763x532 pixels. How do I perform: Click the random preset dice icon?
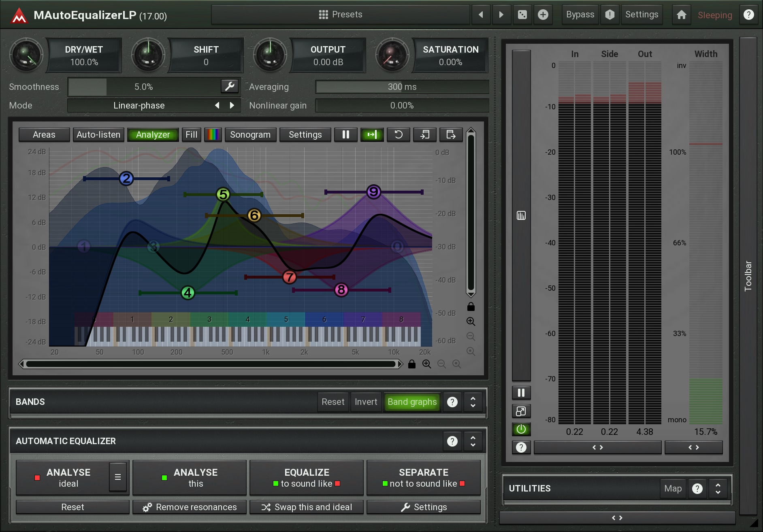(x=522, y=15)
